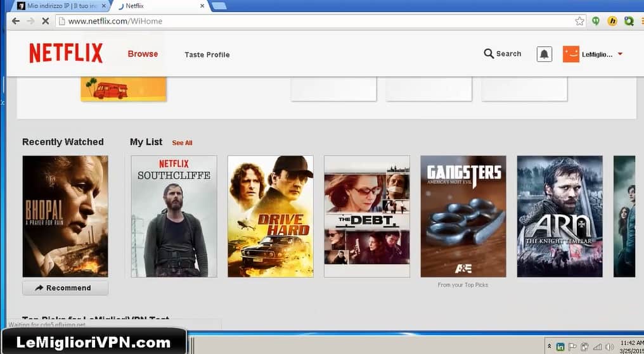Click the Recommend button under Bhopal

(65, 288)
